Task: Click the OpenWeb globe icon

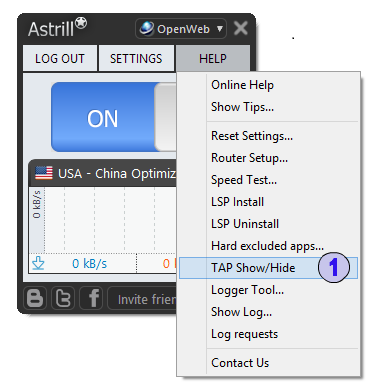Action: [147, 28]
